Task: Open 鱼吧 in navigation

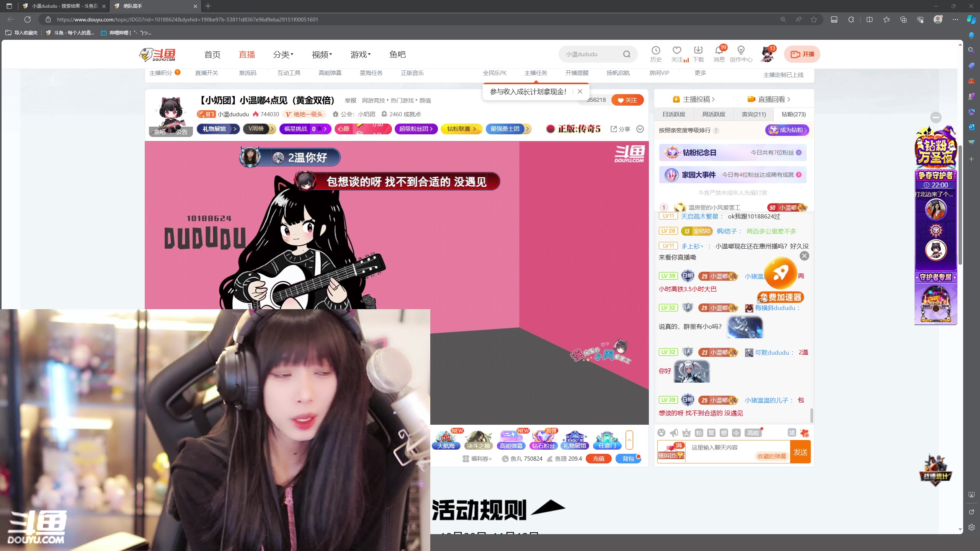Action: (397, 54)
